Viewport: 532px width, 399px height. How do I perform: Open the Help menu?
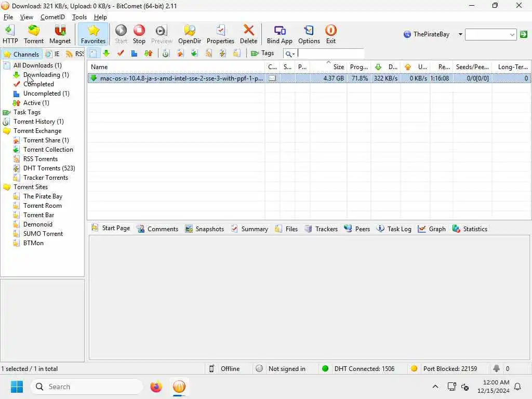pyautogui.click(x=100, y=17)
